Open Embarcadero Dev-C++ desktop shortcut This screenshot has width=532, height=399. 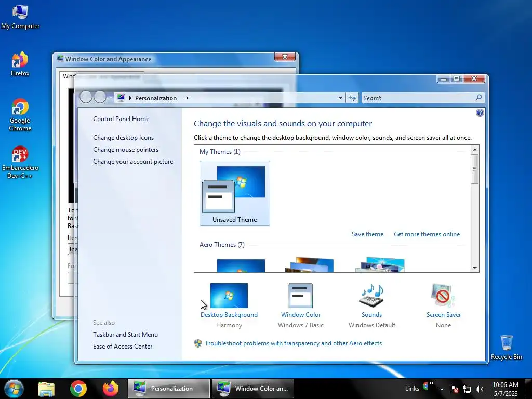pos(20,163)
